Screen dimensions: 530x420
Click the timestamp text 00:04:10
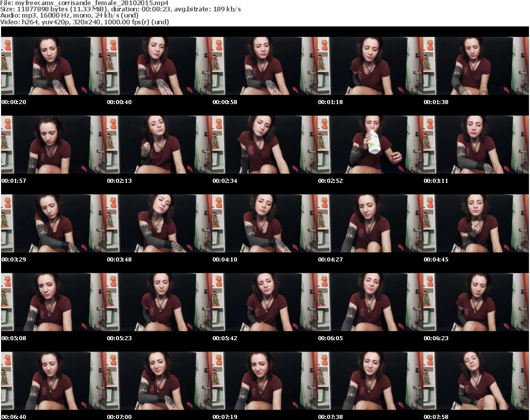[x=225, y=259]
